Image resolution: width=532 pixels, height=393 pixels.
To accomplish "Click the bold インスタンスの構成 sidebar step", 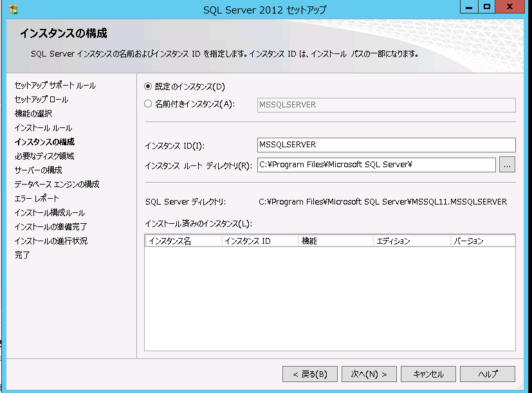I will tap(44, 142).
